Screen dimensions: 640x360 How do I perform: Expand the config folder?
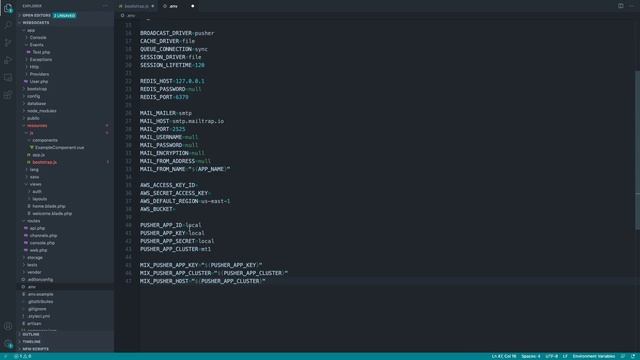(64, 96)
